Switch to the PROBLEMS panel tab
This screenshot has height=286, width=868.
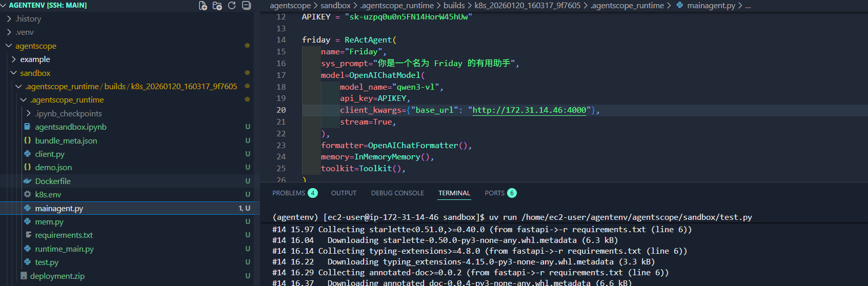tap(289, 193)
